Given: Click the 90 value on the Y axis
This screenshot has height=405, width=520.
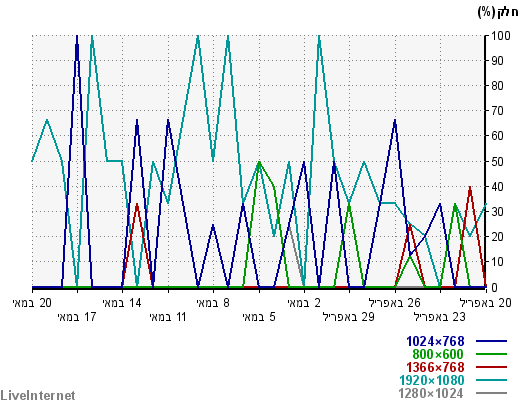Looking at the screenshot, I should (x=497, y=61).
